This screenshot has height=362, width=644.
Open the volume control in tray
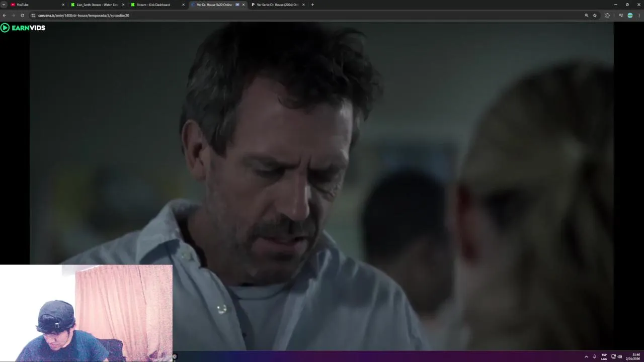(619, 356)
